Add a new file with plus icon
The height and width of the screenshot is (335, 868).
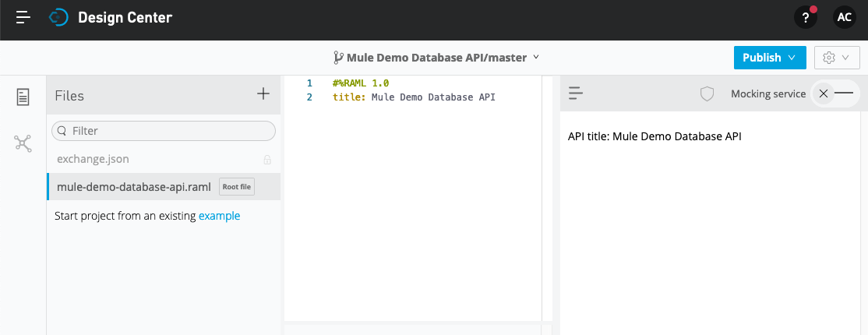(263, 94)
